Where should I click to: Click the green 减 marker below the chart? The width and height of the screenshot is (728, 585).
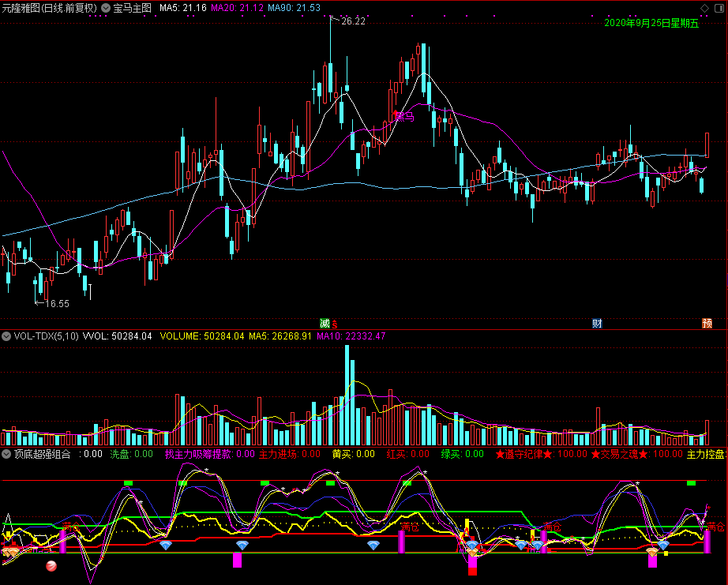pyautogui.click(x=325, y=323)
